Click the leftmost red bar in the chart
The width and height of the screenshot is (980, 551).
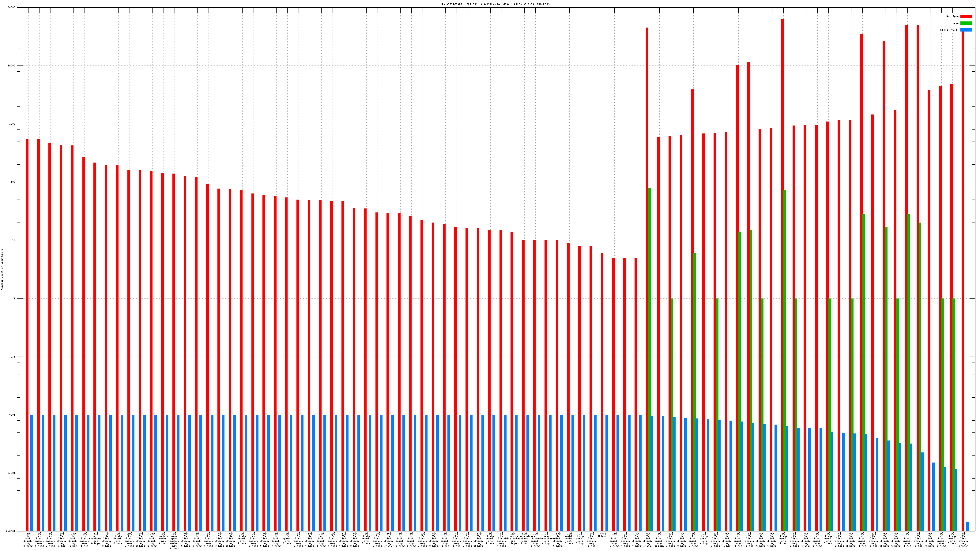coord(27,335)
